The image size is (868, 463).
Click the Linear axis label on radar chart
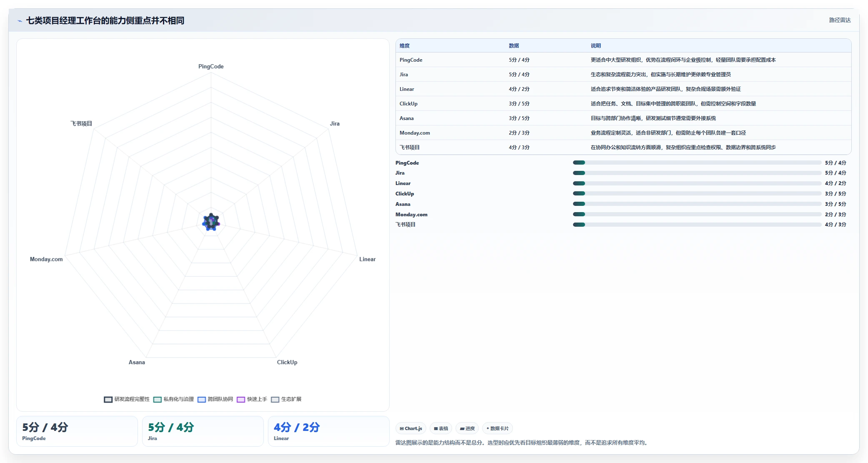368,259
